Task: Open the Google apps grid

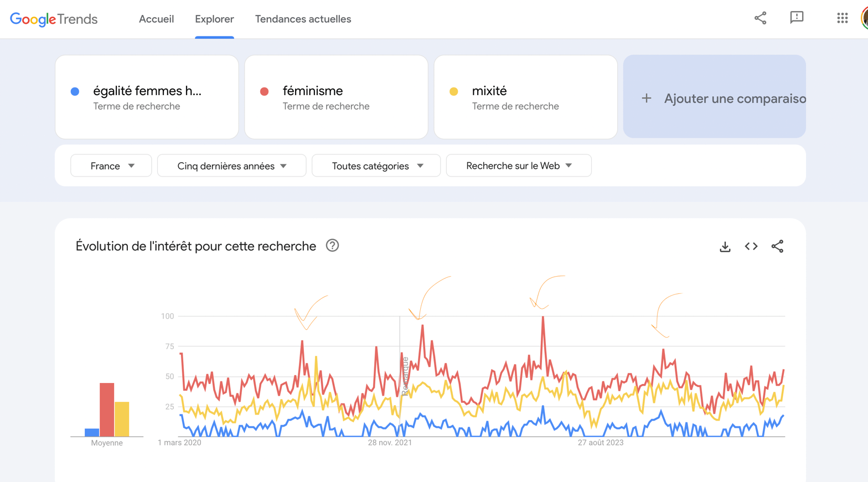Action: 842,18
